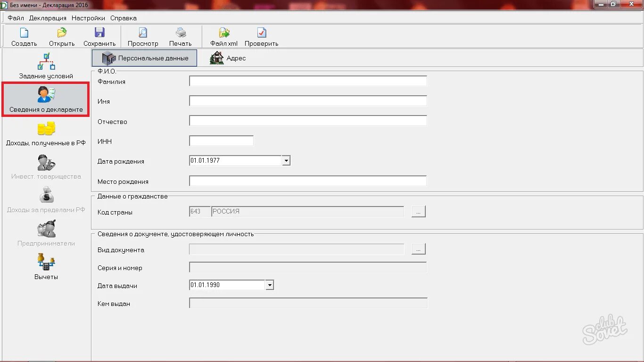Click the Фамилия input field
The height and width of the screenshot is (362, 644).
[308, 81]
